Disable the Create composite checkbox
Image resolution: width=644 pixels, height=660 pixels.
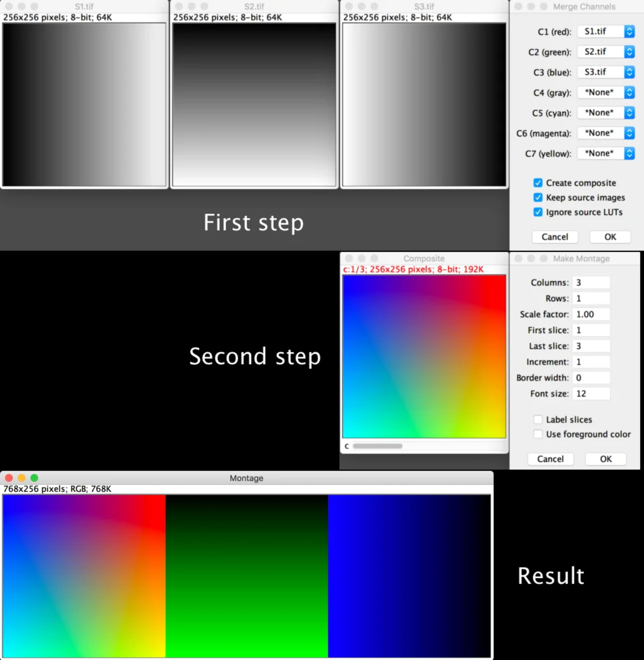point(537,183)
